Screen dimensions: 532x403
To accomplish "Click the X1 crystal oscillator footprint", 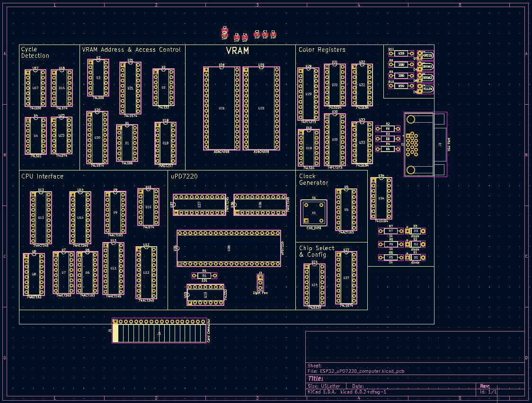I will (313, 213).
